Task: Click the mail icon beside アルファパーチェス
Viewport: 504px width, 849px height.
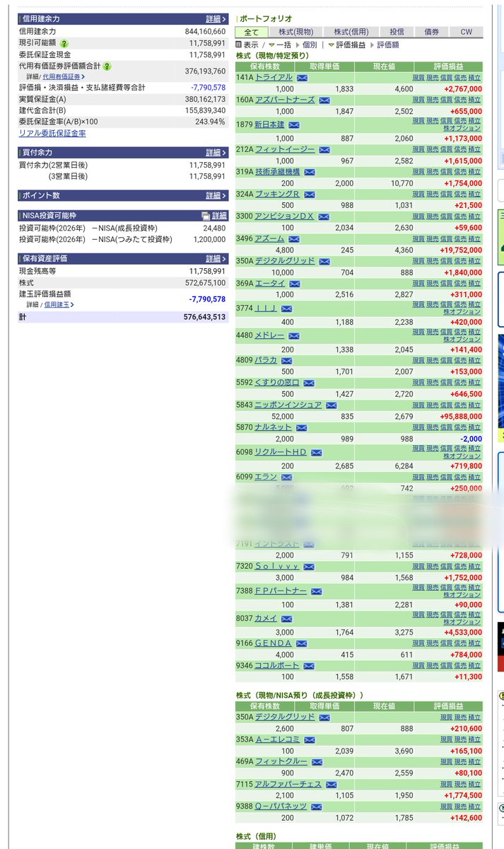Action: tap(332, 785)
